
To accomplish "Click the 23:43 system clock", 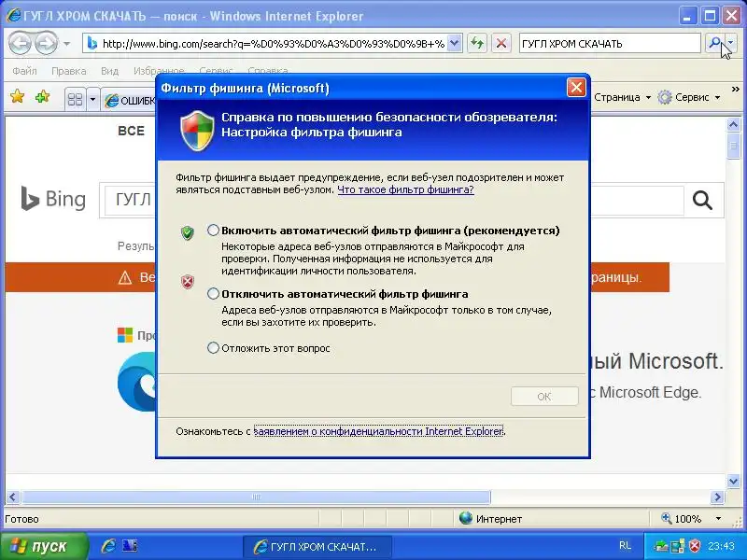I will coord(721,546).
